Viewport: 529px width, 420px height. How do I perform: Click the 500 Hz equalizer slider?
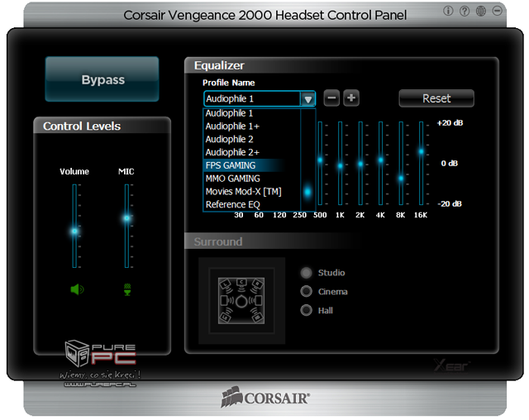pos(320,163)
